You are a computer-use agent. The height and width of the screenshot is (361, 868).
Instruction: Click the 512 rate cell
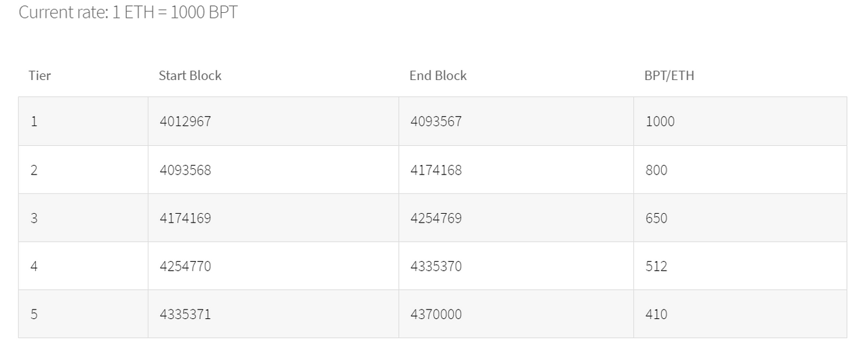click(x=740, y=266)
